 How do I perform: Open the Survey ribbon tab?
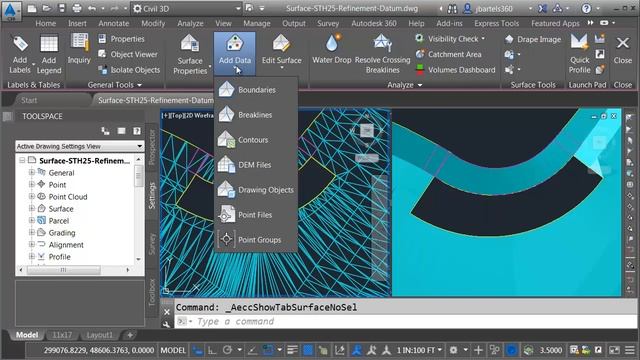[x=328, y=23]
